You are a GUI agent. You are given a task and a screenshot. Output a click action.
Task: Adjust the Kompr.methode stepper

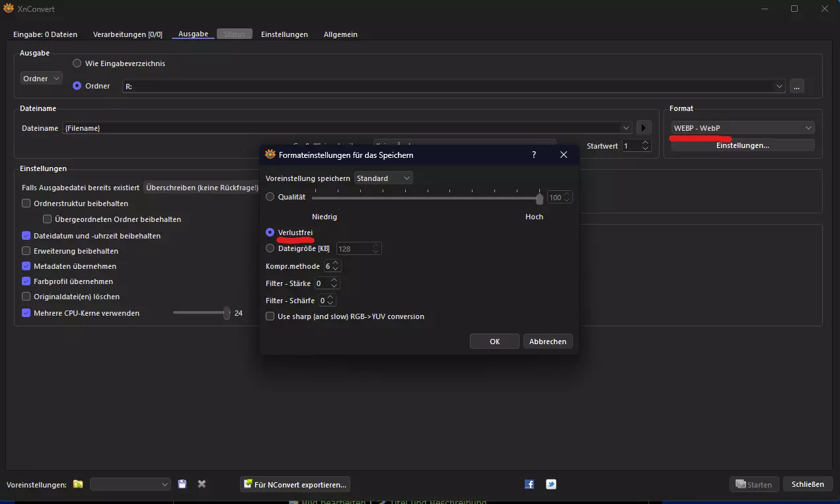point(336,266)
